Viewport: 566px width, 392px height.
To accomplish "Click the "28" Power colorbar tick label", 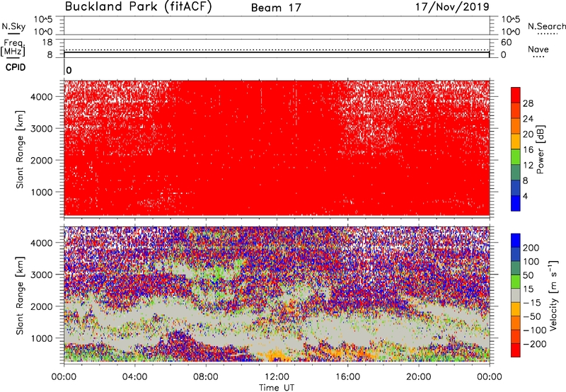I will coord(528,103).
